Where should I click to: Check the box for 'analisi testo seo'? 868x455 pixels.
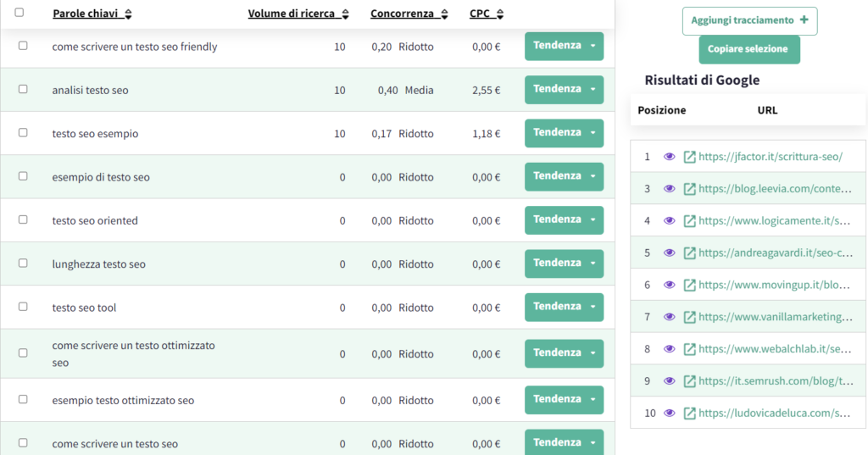pyautogui.click(x=23, y=89)
